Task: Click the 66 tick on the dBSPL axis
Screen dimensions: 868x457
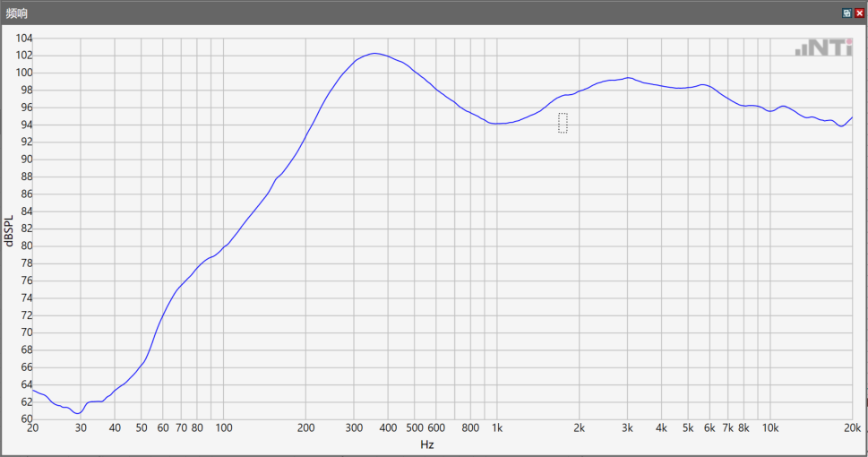Action: click(27, 367)
